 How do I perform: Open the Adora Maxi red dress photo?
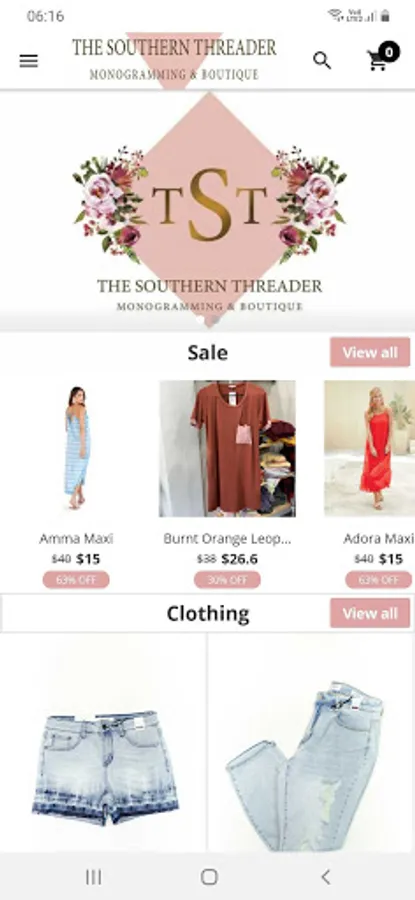370,448
